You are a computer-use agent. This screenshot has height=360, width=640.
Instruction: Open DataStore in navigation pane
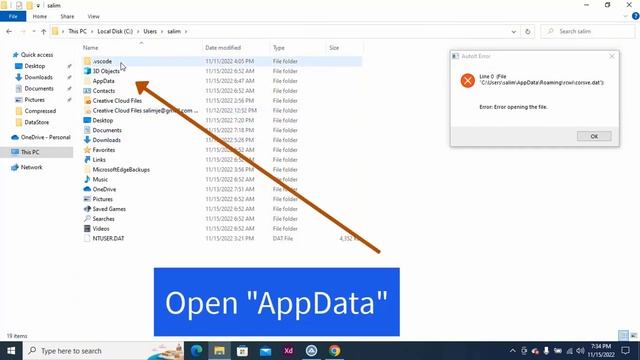tap(36, 122)
